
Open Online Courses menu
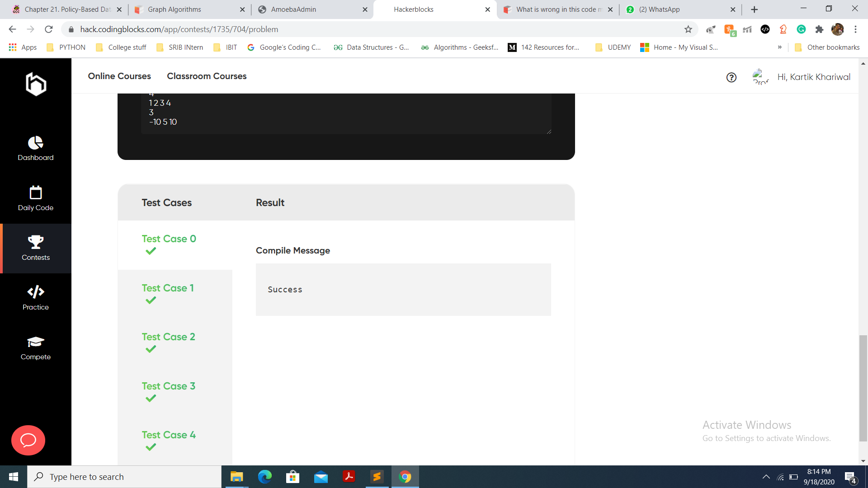(x=119, y=76)
